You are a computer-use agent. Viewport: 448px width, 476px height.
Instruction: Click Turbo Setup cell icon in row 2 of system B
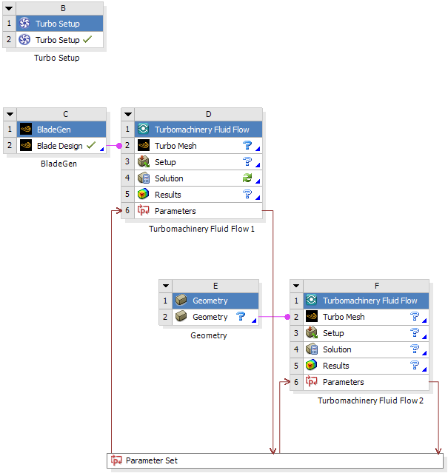point(24,39)
